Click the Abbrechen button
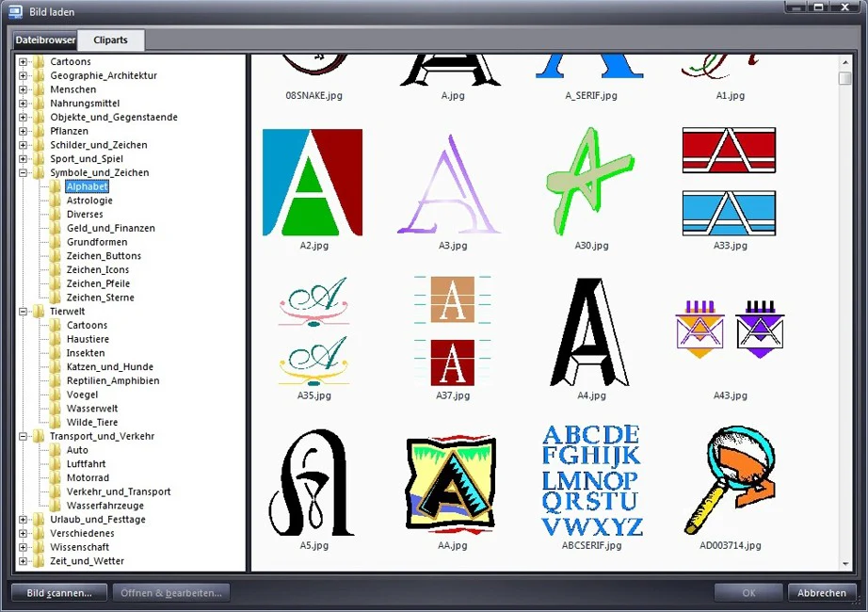868x612 pixels. [x=822, y=592]
